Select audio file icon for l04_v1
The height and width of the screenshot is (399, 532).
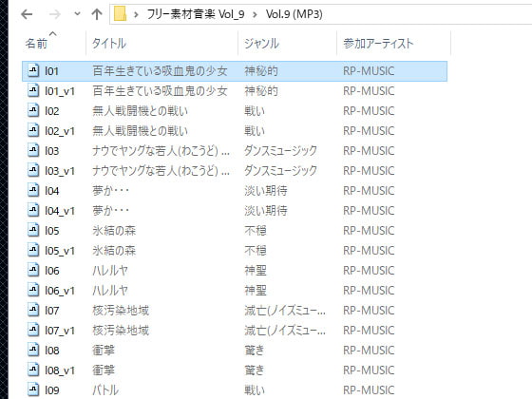point(33,210)
